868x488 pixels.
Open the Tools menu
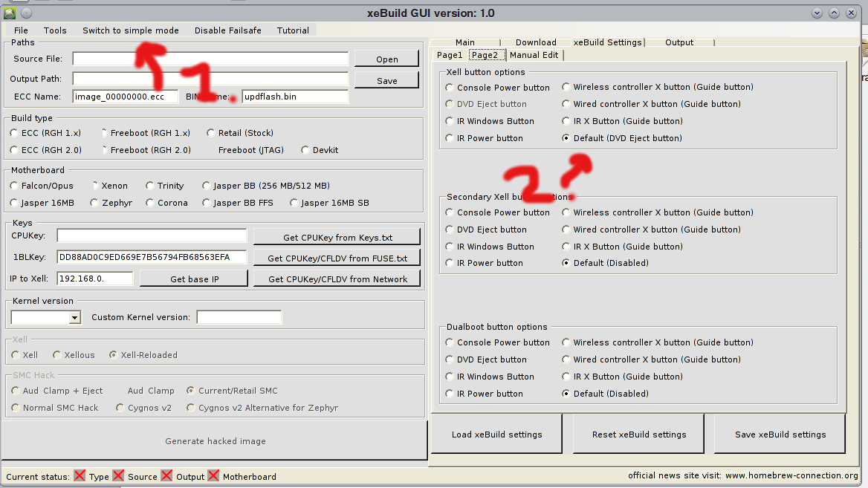point(55,30)
